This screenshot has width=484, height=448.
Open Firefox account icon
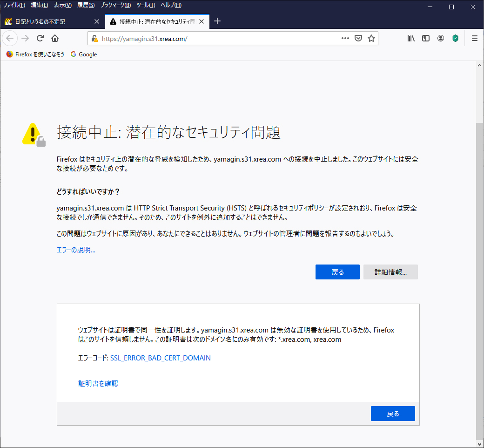click(440, 38)
